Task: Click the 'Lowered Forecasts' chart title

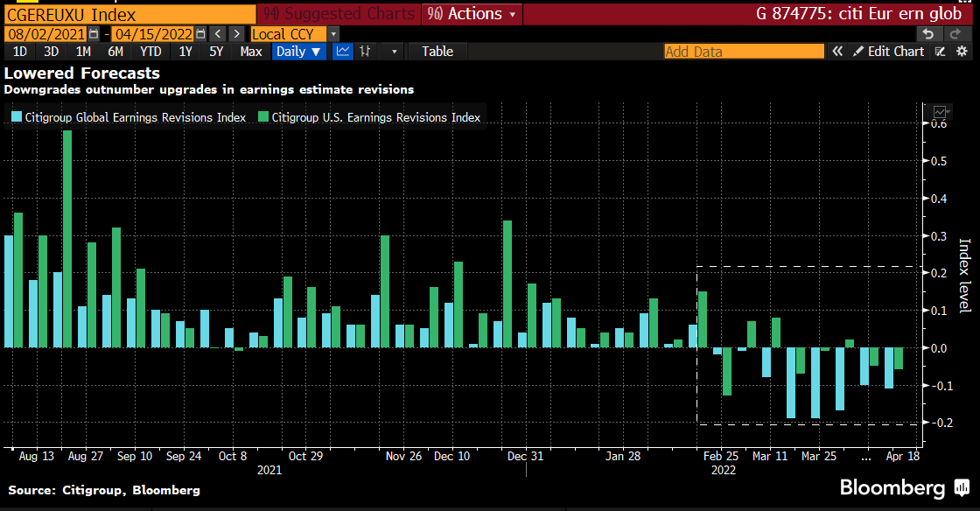Action: point(82,73)
